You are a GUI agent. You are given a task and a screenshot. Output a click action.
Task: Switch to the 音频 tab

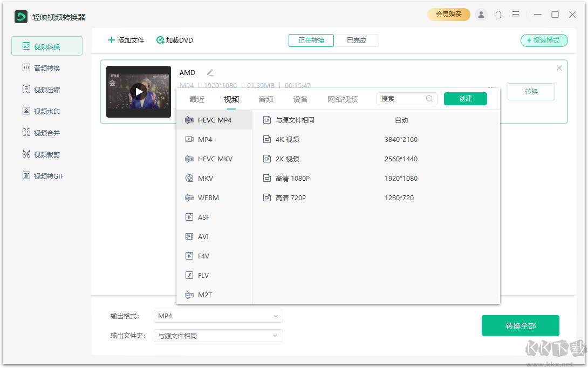(266, 99)
